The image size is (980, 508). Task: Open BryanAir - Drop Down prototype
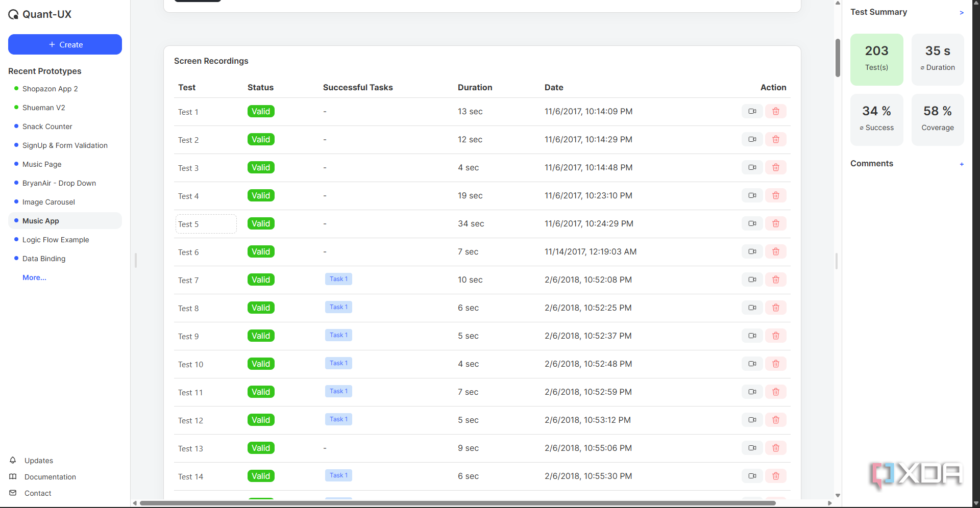[x=59, y=183]
